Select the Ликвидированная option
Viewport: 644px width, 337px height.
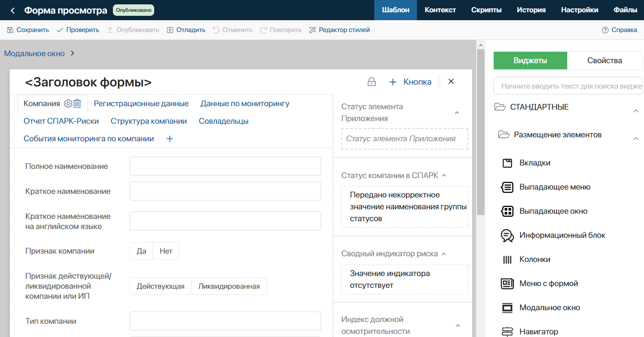pyautogui.click(x=229, y=286)
